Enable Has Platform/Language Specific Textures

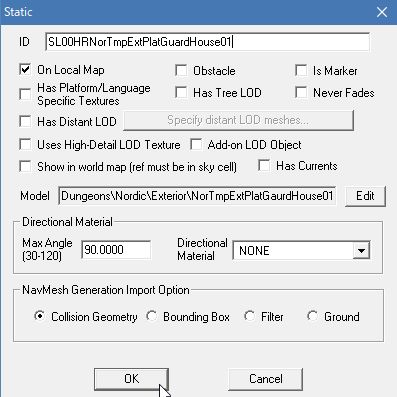click(x=25, y=94)
